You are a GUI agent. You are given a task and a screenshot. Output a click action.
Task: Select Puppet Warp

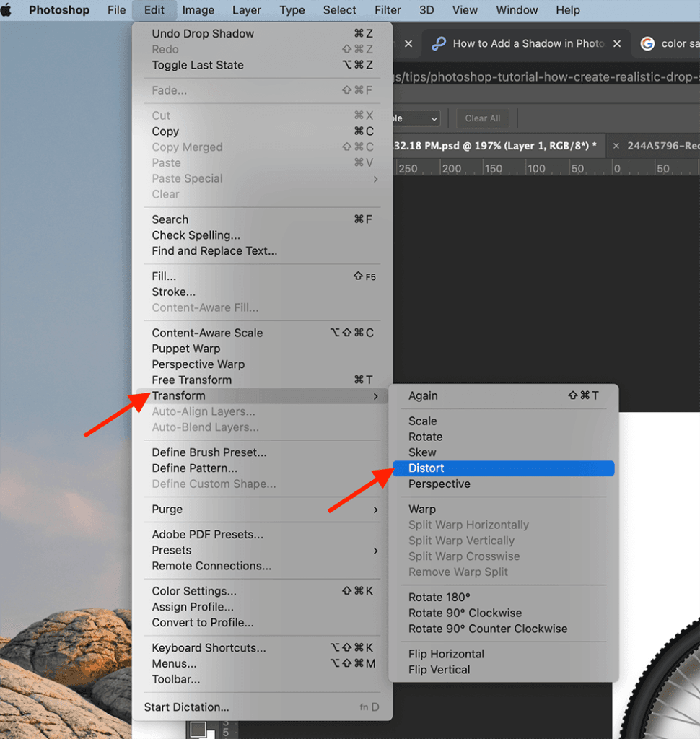click(262, 349)
